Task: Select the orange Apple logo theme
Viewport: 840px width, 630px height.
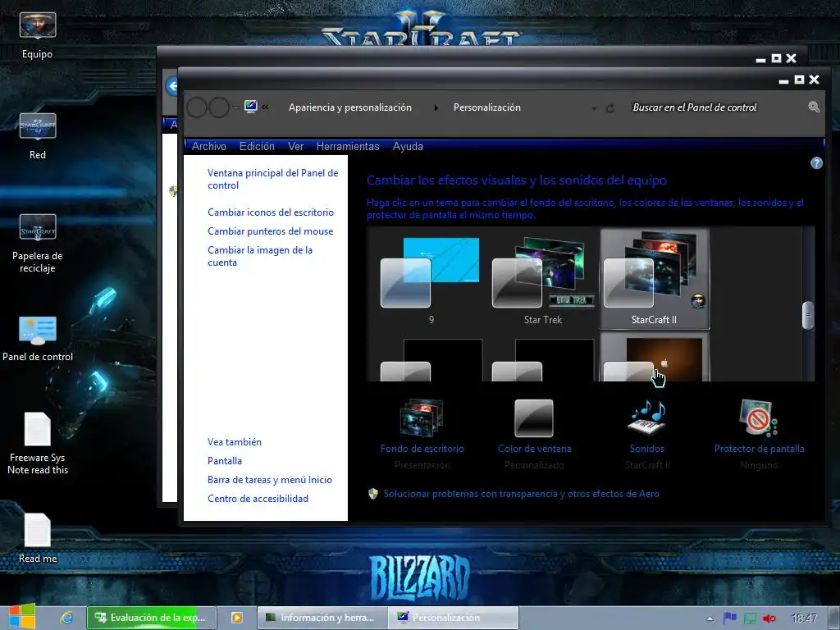Action: 655,358
